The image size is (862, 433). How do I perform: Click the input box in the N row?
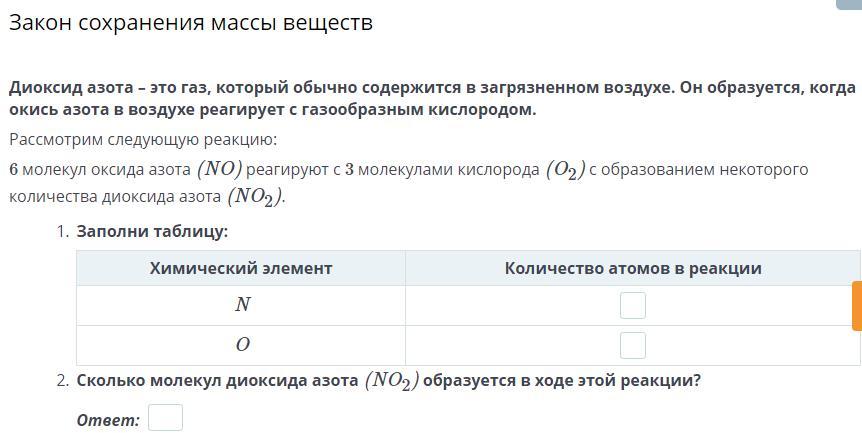(633, 306)
